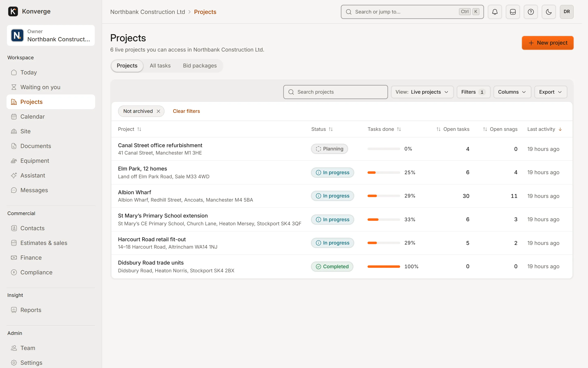Open the inbox tray icon
This screenshot has width=588, height=368.
pos(513,12)
